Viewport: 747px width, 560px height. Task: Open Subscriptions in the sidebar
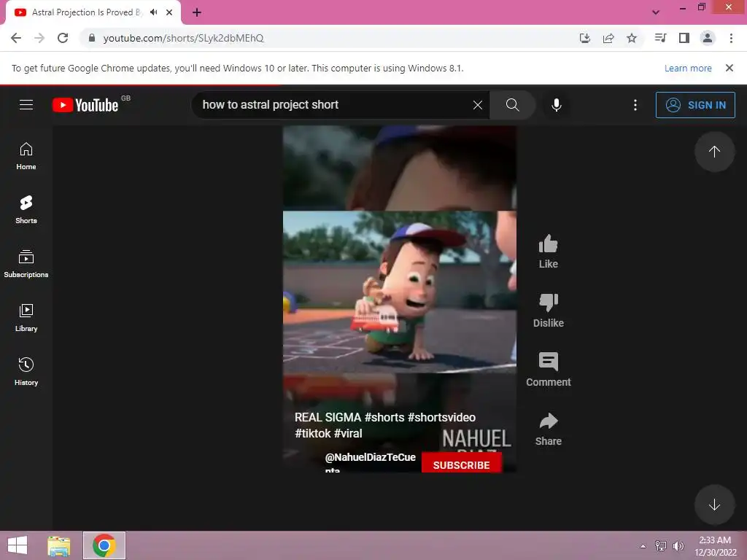(26, 264)
